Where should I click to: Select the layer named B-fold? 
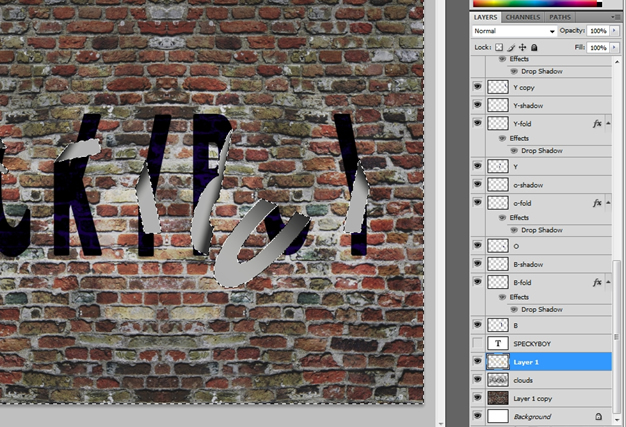click(522, 283)
